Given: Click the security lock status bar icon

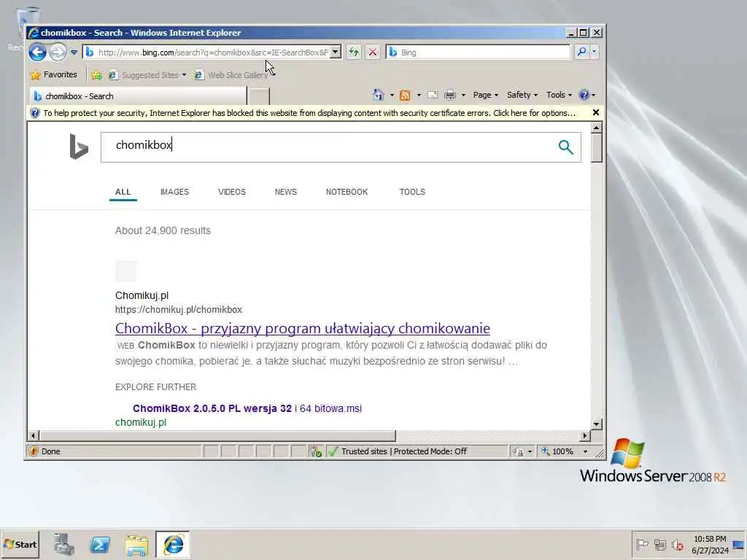Looking at the screenshot, I should (518, 451).
